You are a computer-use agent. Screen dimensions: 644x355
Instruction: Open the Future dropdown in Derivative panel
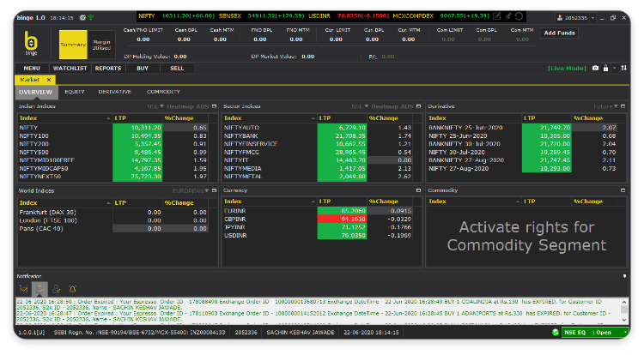[605, 106]
